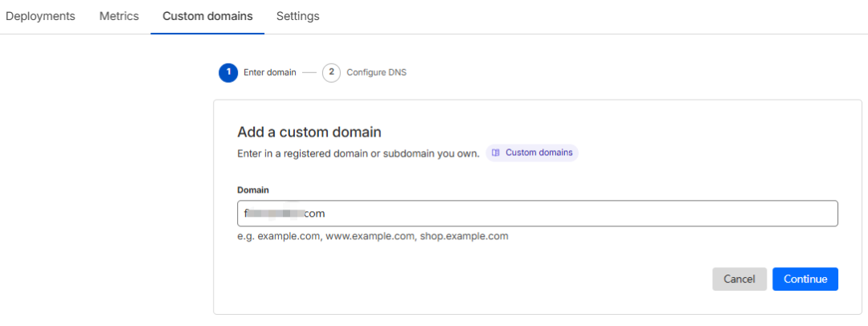The image size is (868, 326).
Task: Click the 'Domain' field label
Action: click(253, 189)
